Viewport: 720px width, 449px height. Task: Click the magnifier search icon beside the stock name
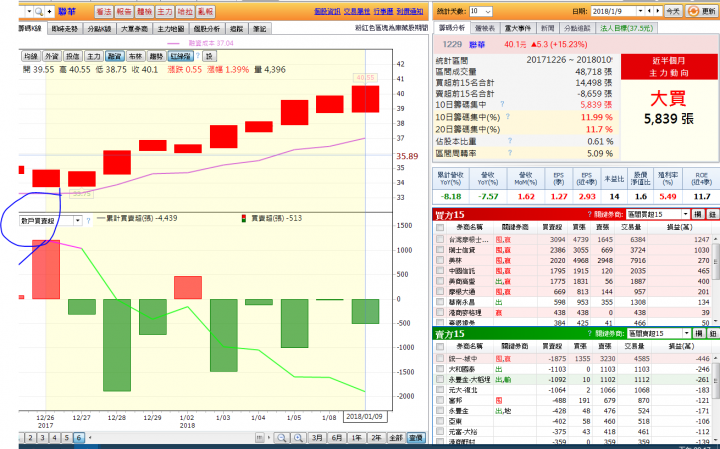point(39,11)
